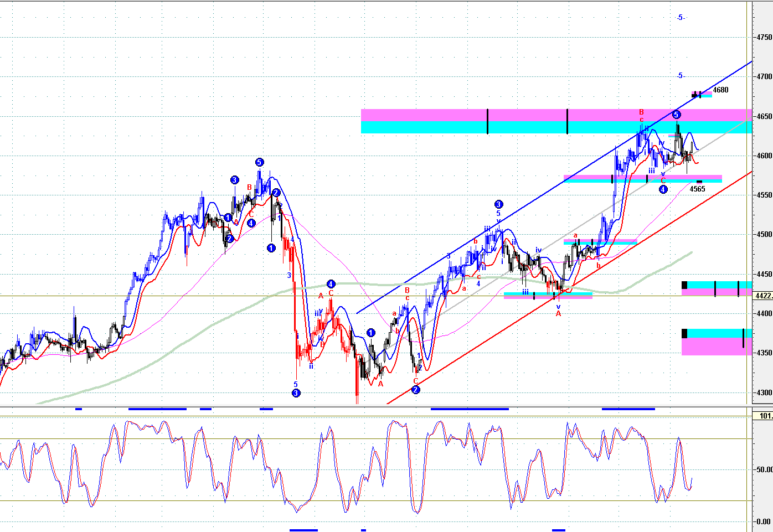Select circled wave 3 marker below the 4300 low
773x532 pixels.
tap(296, 393)
